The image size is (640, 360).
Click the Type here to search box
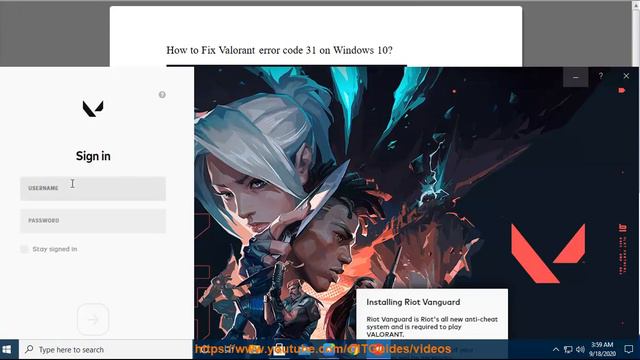click(105, 349)
